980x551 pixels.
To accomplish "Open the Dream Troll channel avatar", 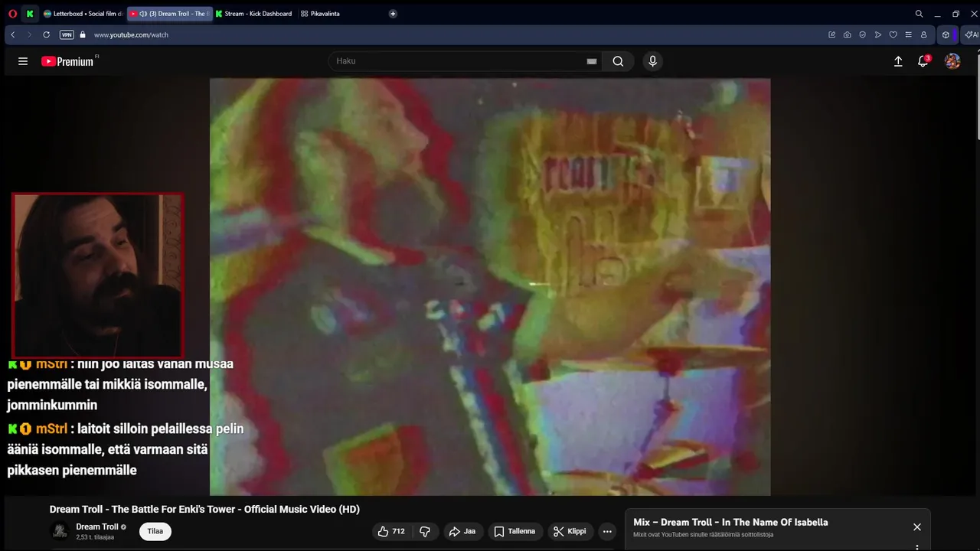I will click(x=60, y=531).
